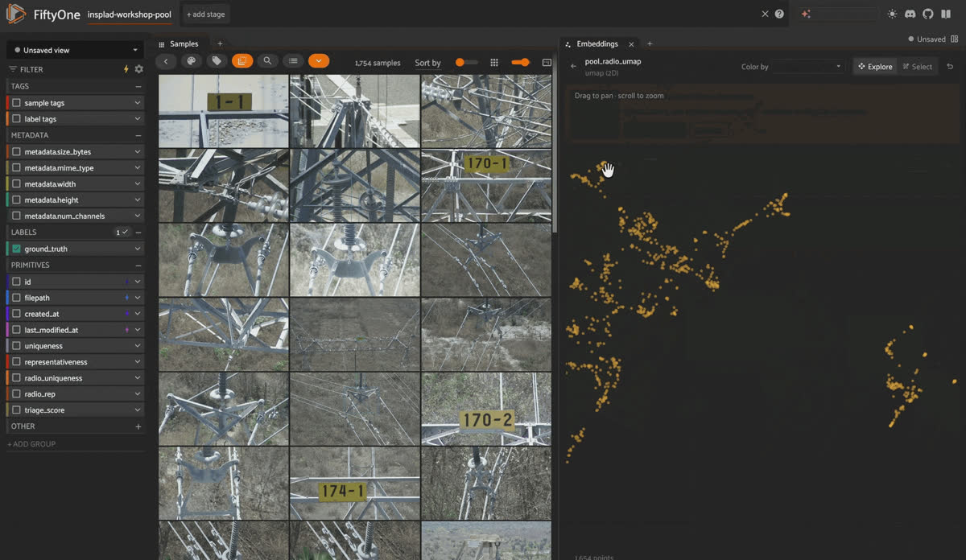Select the Embeddings tab

pyautogui.click(x=597, y=44)
